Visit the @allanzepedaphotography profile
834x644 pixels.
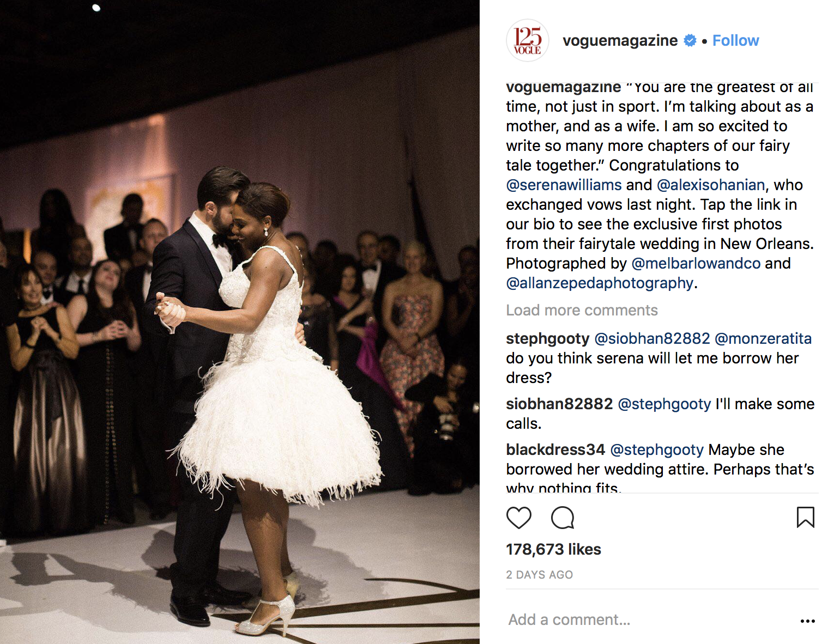click(x=600, y=283)
